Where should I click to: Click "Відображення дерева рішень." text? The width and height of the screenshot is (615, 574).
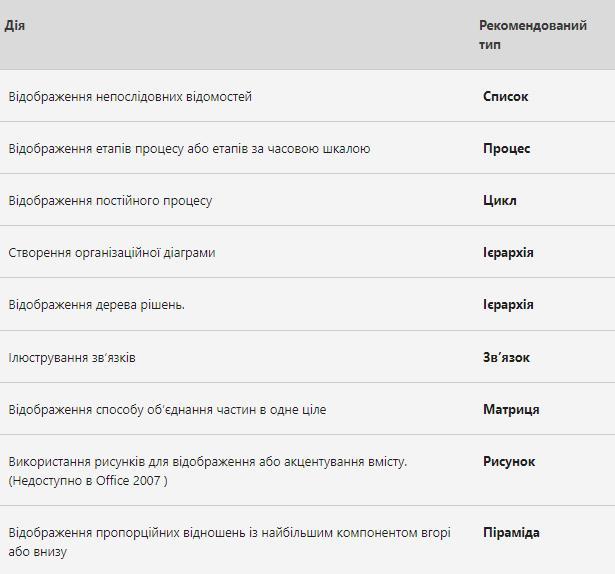pos(96,305)
